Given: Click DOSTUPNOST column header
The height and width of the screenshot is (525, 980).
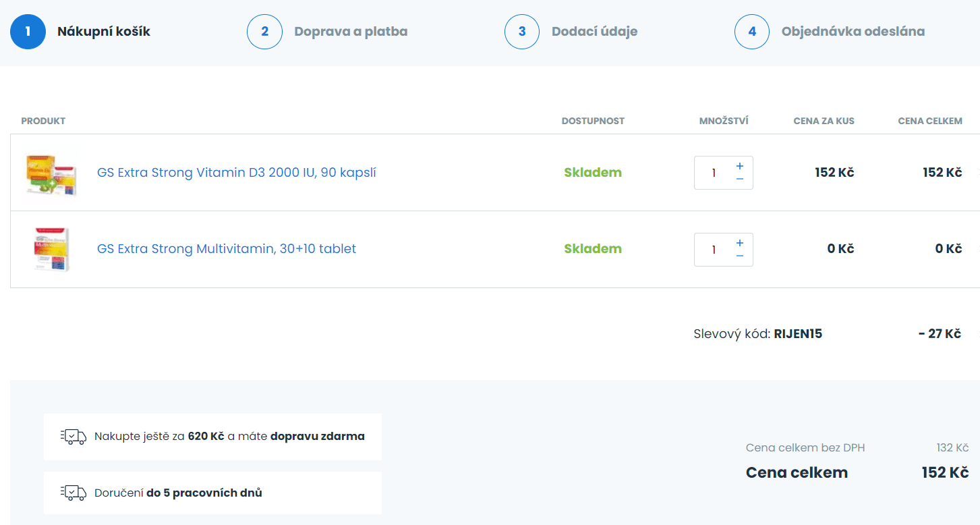Looking at the screenshot, I should (x=593, y=121).
